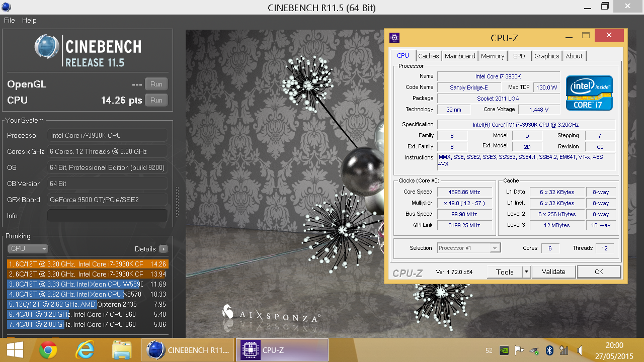Select ranking row 2 with score 13.94
Image resolution: width=644 pixels, height=362 pixels.
pyautogui.click(x=88, y=274)
